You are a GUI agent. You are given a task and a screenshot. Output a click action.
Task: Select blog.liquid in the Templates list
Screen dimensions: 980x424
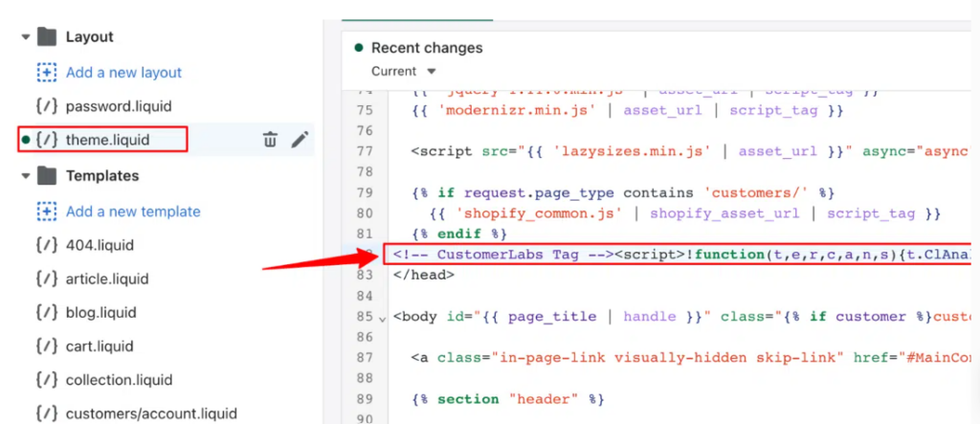coord(100,313)
